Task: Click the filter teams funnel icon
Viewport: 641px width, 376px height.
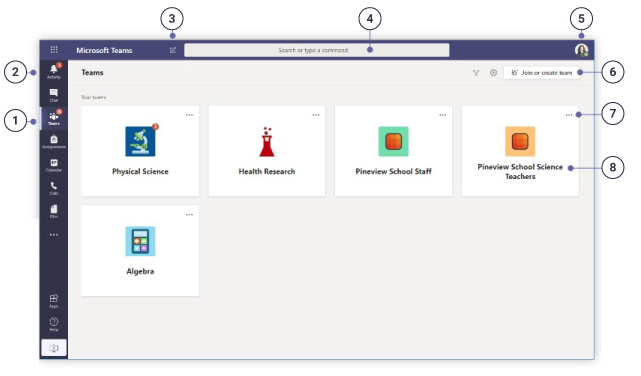Action: [x=476, y=73]
